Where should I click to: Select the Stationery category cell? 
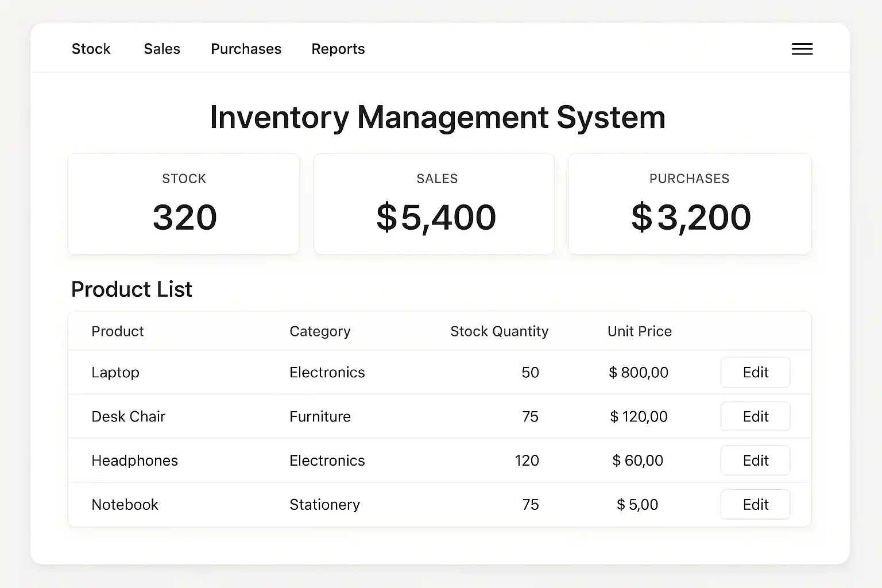324,505
